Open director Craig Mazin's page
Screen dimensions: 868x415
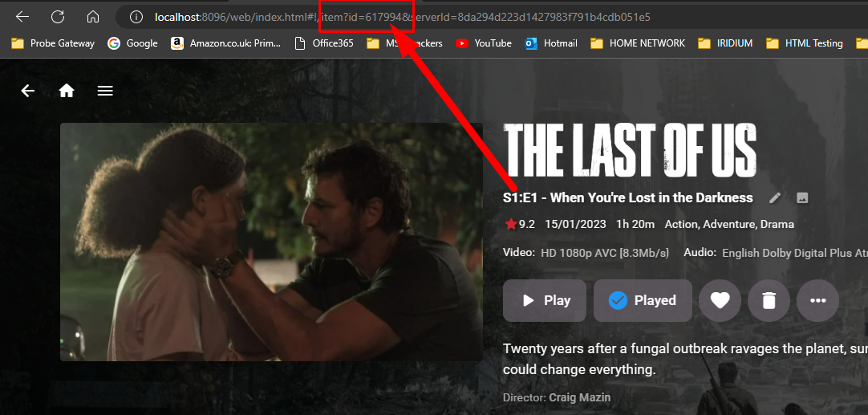coord(579,397)
